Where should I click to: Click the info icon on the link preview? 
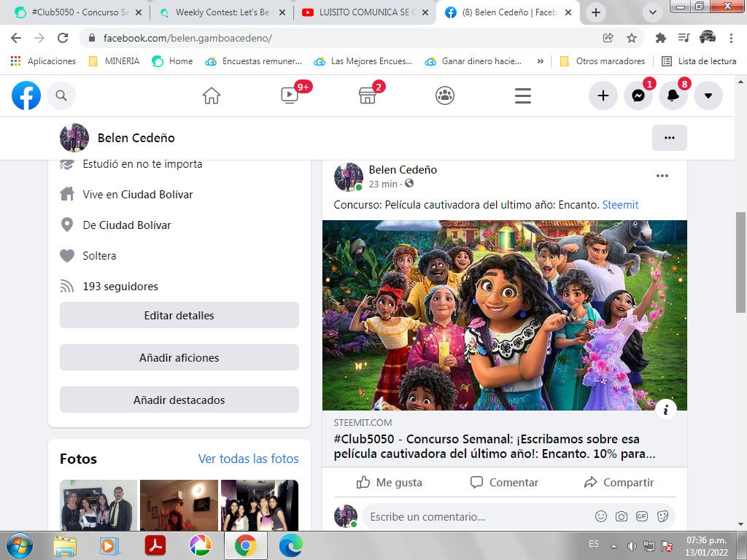click(665, 410)
